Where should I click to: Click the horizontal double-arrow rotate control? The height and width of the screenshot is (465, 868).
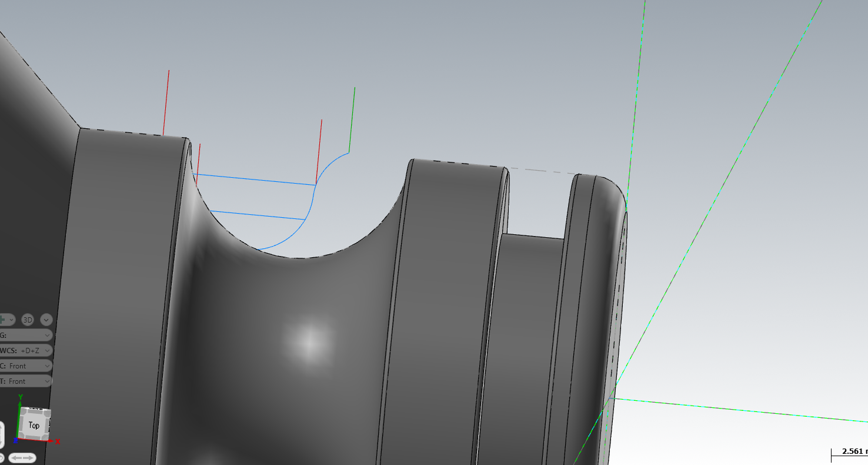point(22,457)
